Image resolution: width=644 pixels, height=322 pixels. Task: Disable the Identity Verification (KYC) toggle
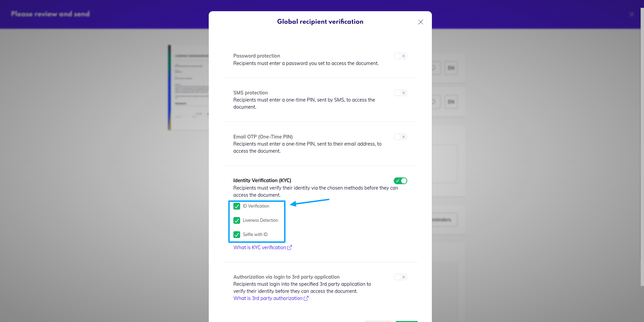pos(400,181)
